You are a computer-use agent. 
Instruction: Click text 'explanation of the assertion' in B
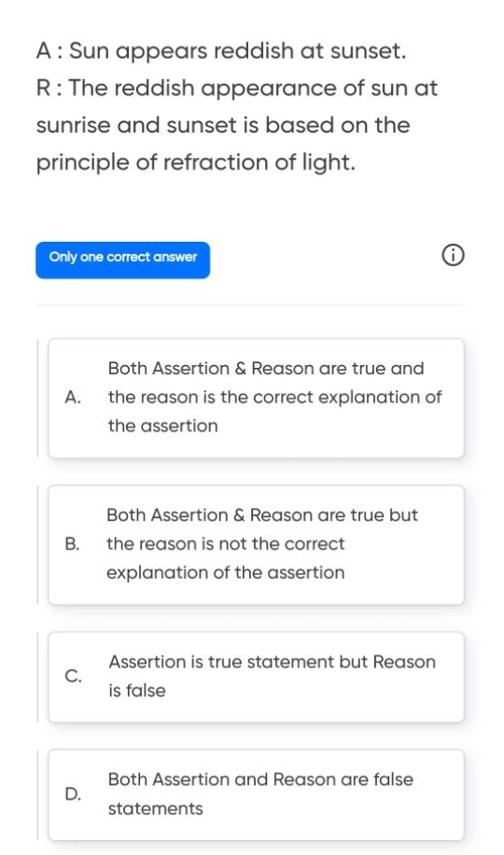coord(225,572)
